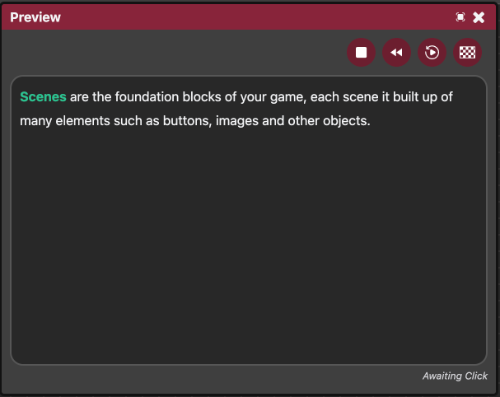Screen dimensions: 500x397
Task: Click the phrase 'built up of'
Action: tap(423, 97)
